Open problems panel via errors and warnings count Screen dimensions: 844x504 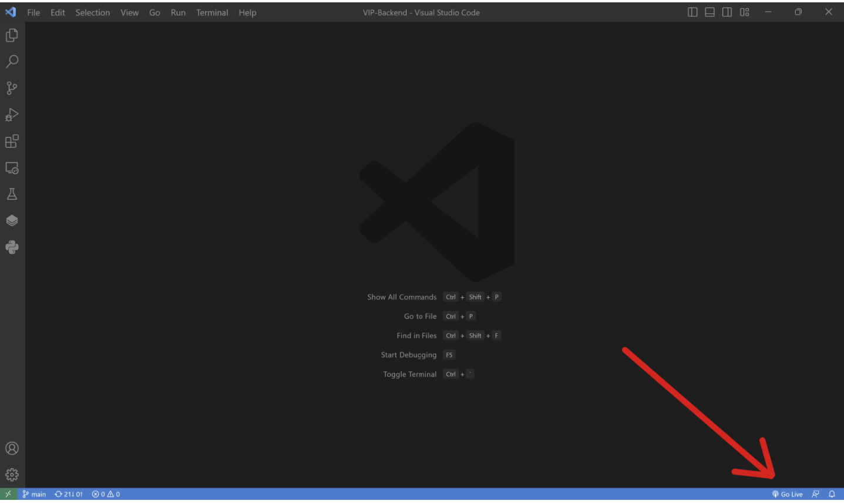click(106, 494)
